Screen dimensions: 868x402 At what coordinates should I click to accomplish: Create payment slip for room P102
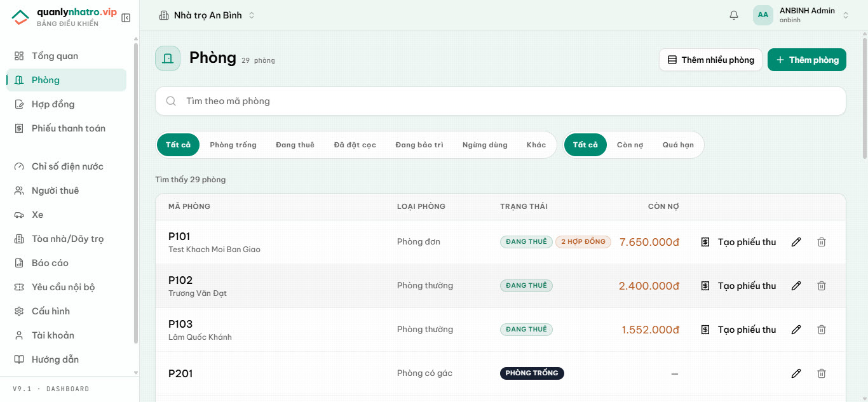click(x=738, y=286)
